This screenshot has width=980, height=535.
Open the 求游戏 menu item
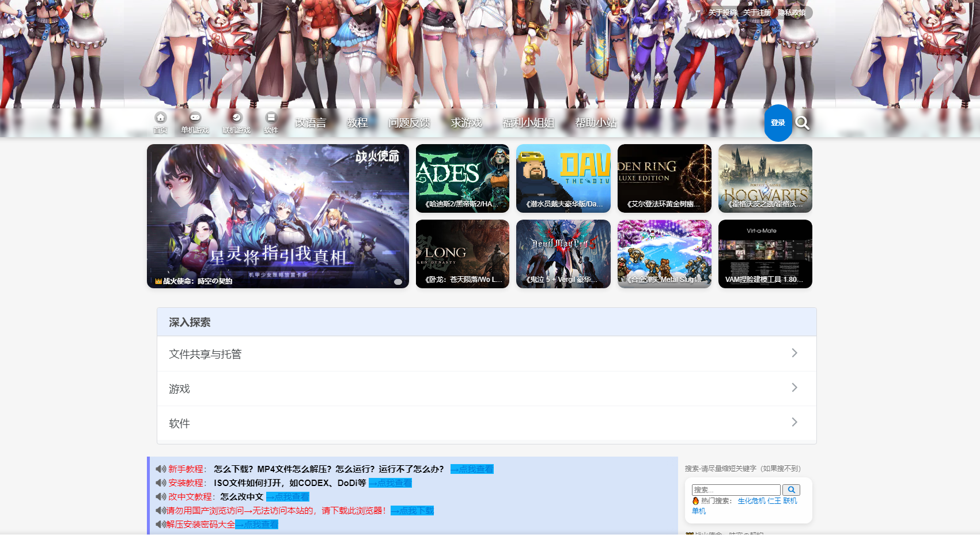[x=466, y=123]
